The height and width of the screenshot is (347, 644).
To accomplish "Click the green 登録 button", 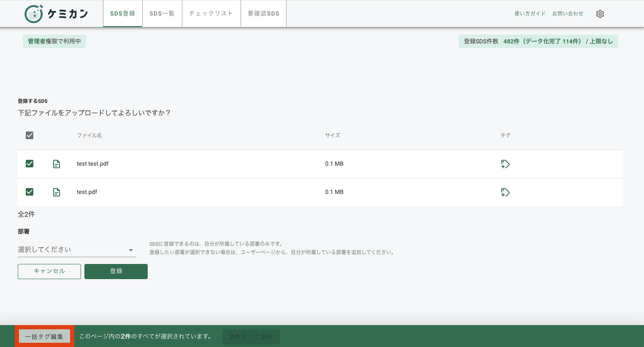I will tap(116, 271).
